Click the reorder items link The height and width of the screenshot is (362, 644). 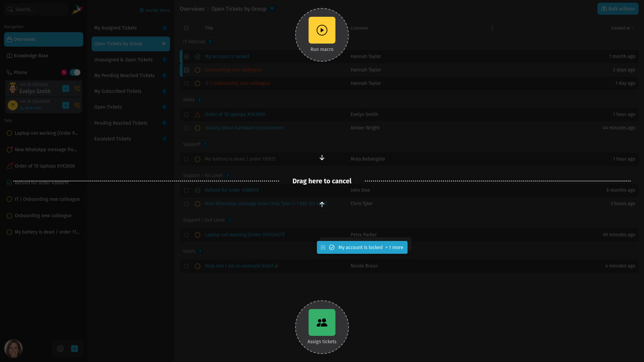[155, 10]
